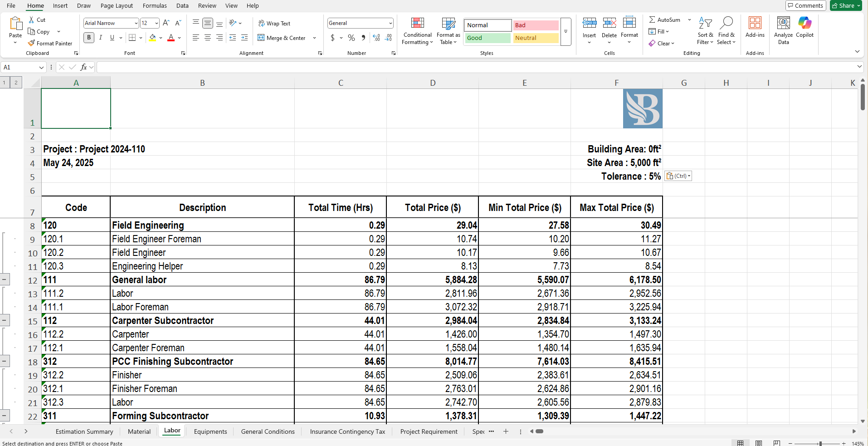This screenshot has width=868, height=446.
Task: Switch to the Estimation Summary sheet
Action: point(84,431)
